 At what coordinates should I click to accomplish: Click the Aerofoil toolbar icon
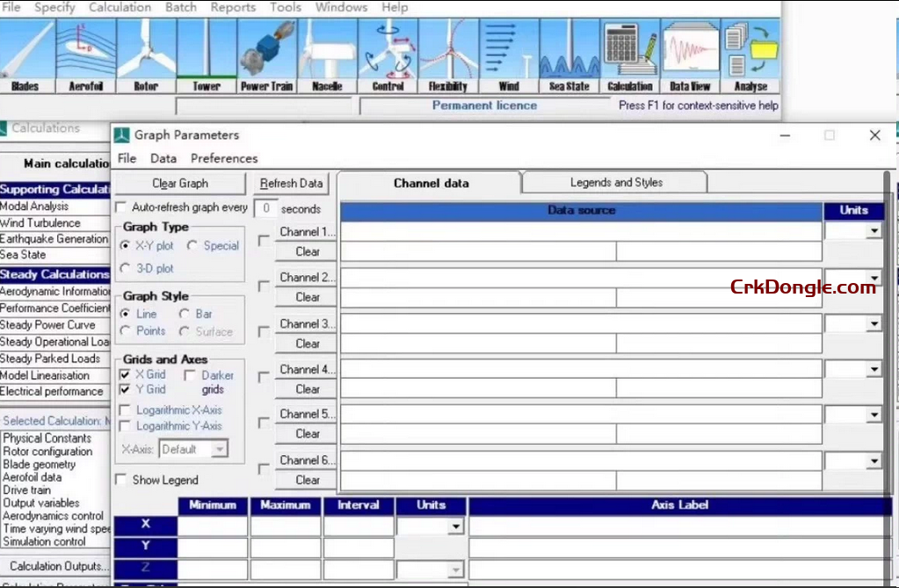pyautogui.click(x=86, y=54)
